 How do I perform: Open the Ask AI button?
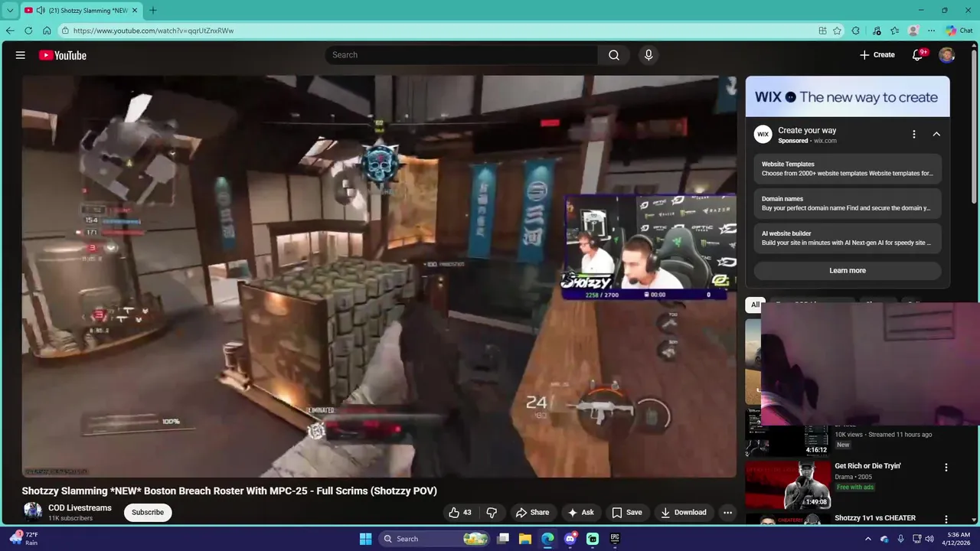coord(581,513)
